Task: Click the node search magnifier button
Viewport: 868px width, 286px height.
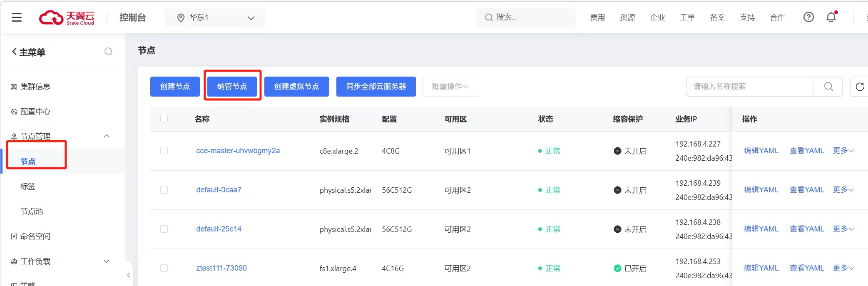Action: point(828,87)
